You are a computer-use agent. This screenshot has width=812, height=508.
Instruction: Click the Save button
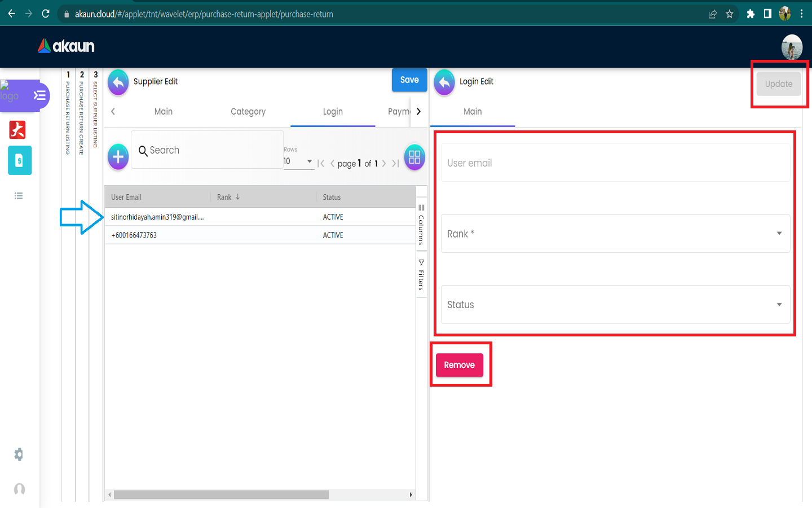[409, 80]
